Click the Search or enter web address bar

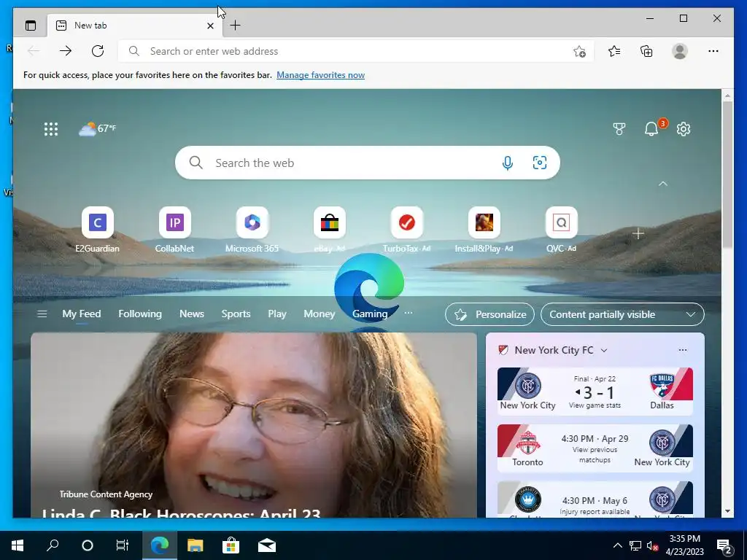coord(356,51)
